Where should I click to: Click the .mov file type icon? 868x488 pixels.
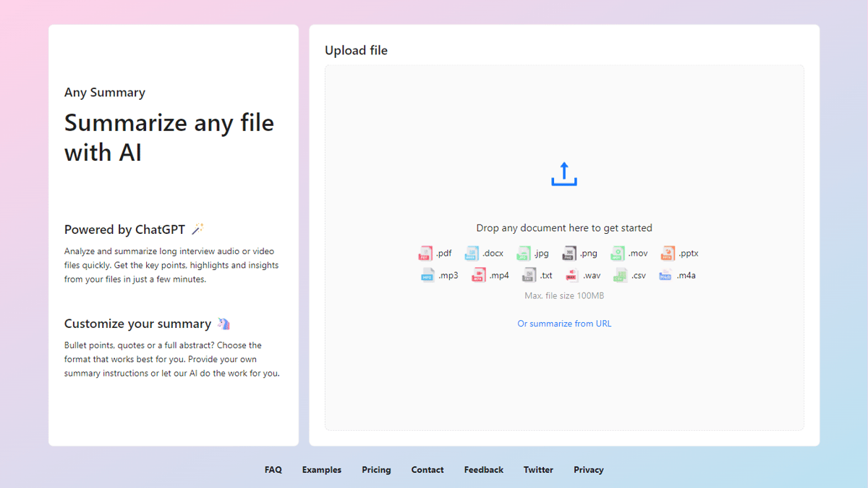[x=617, y=253]
